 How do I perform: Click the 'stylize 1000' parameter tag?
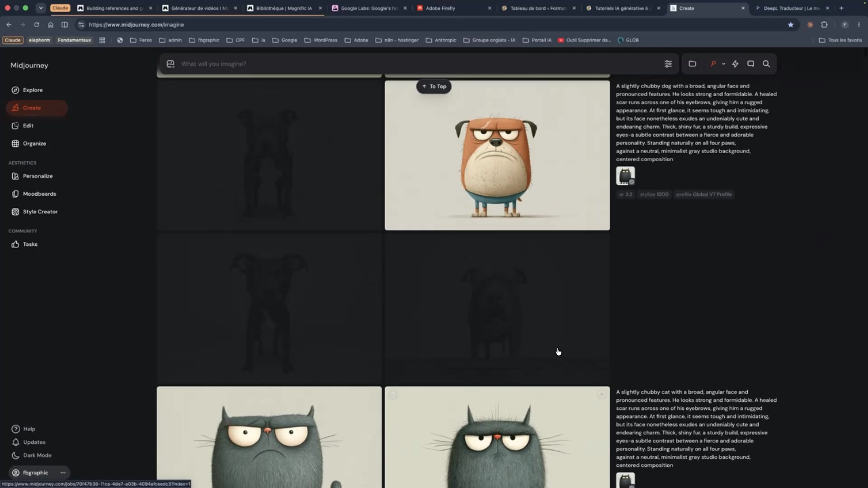654,194
